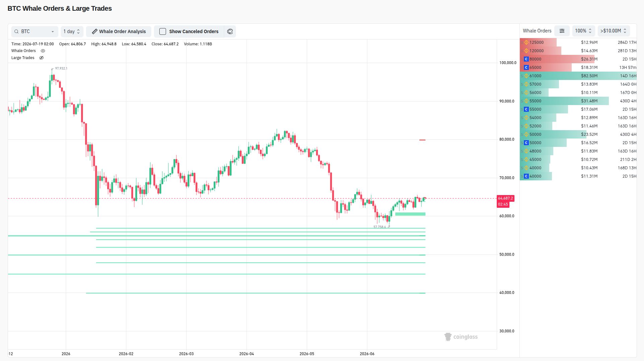
Task: Open the 100% scale dropdown
Action: tap(583, 31)
